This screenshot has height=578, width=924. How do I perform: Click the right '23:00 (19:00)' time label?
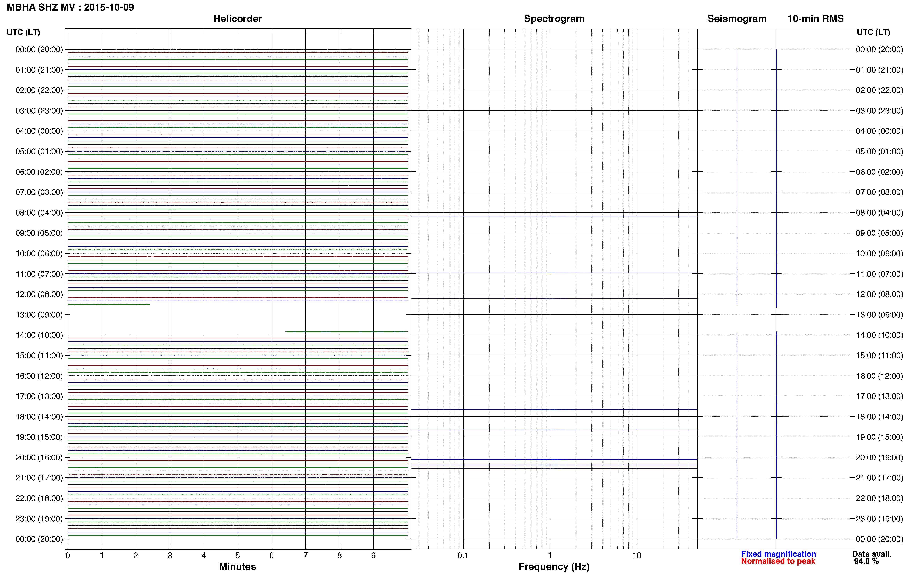point(879,519)
